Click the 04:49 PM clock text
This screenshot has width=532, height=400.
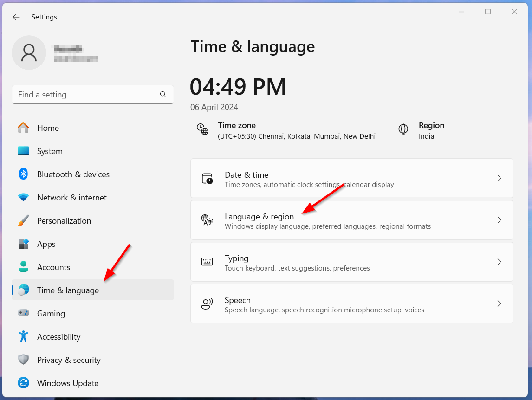click(x=238, y=86)
